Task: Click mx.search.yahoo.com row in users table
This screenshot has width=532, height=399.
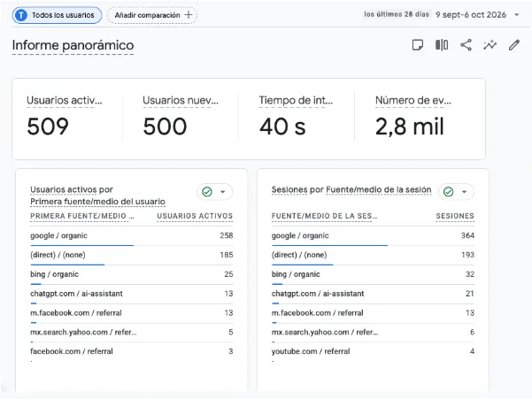Action: pyautogui.click(x=132, y=333)
